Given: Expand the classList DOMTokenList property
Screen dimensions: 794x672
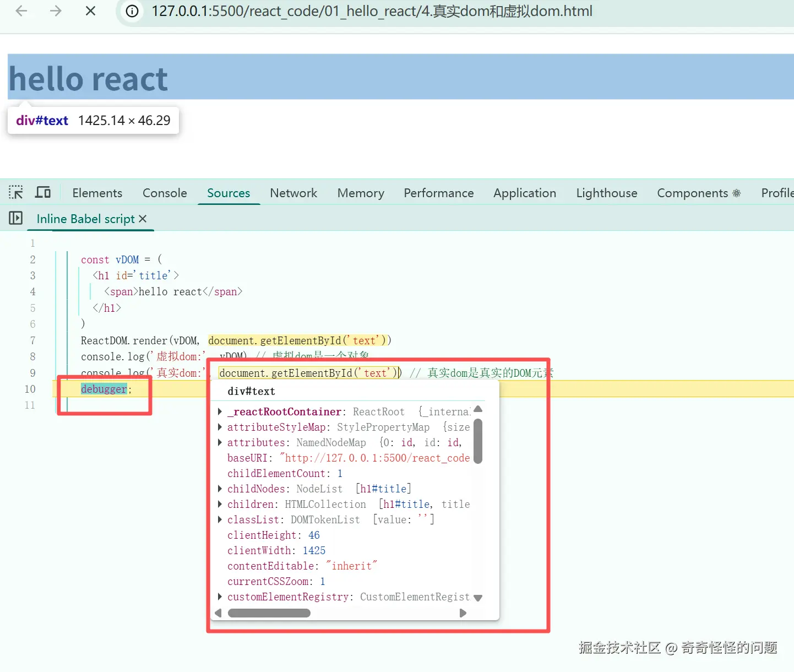Looking at the screenshot, I should [220, 519].
